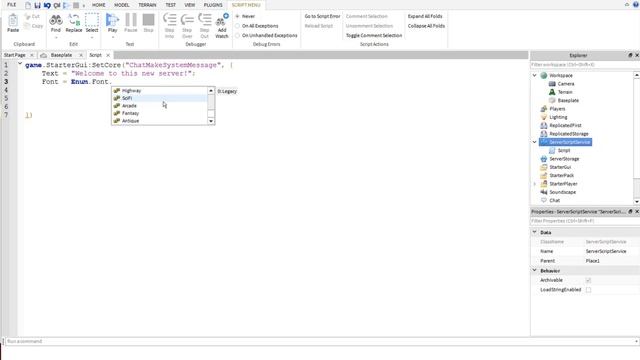Screen dimensions: 640x360
Task: Click the Cut scissors icon
Action: (x=27, y=16)
